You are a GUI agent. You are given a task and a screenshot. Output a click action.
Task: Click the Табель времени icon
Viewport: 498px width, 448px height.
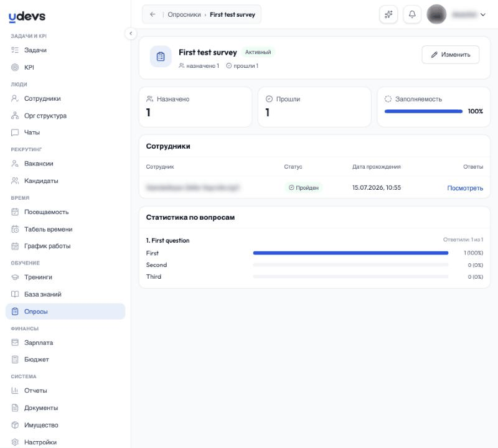[x=15, y=229]
